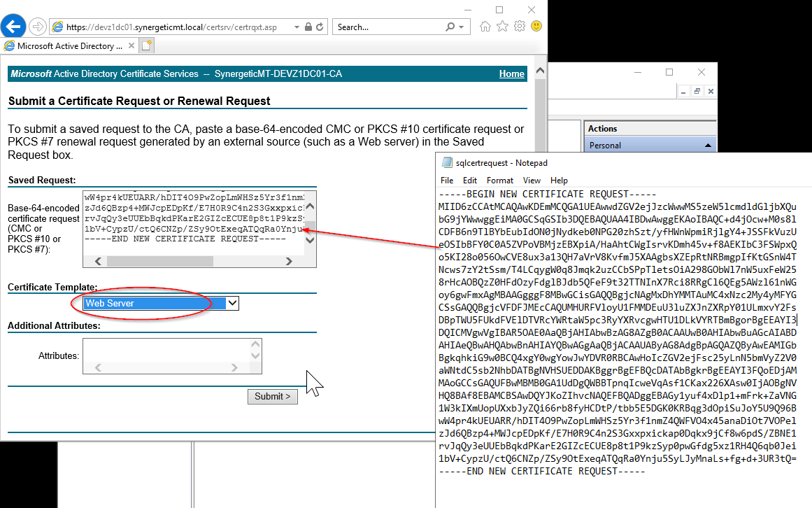Image resolution: width=812 pixels, height=508 pixels.
Task: Open Notepad Format menu
Action: pos(500,181)
